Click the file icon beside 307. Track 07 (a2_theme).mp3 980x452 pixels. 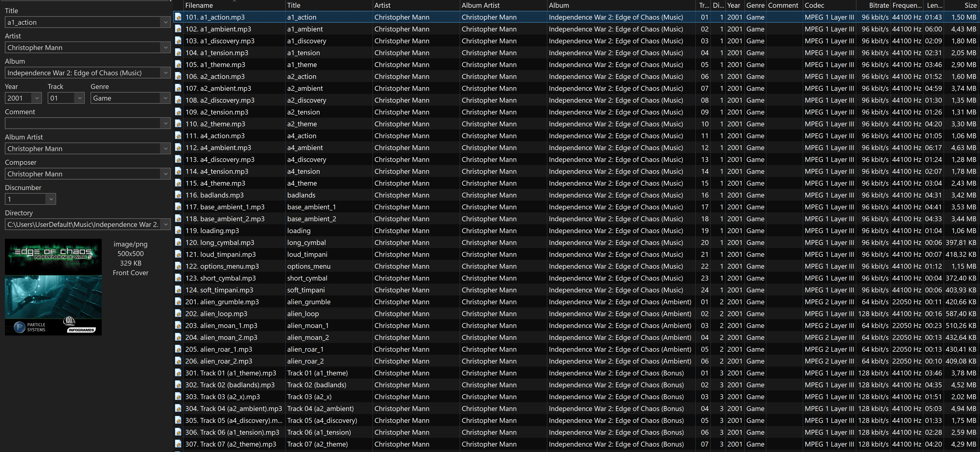click(178, 444)
